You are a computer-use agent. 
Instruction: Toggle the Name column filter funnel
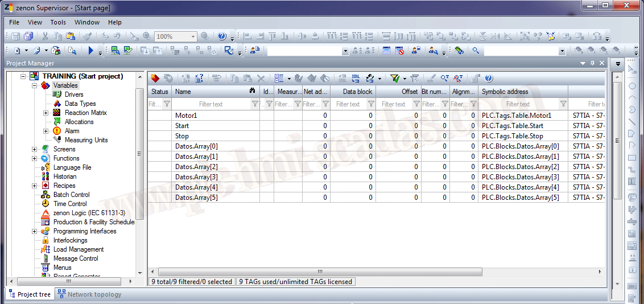click(x=254, y=104)
